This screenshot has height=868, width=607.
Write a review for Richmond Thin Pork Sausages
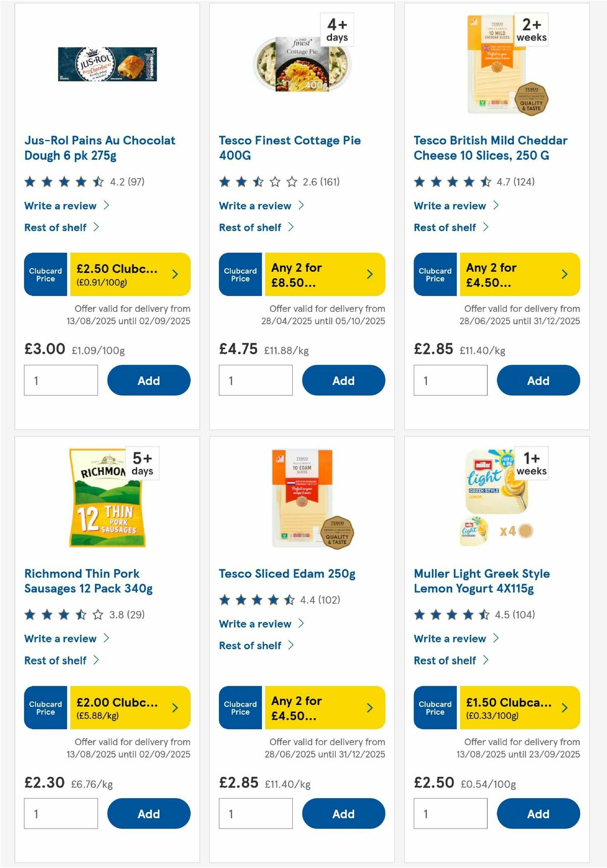pyautogui.click(x=60, y=638)
